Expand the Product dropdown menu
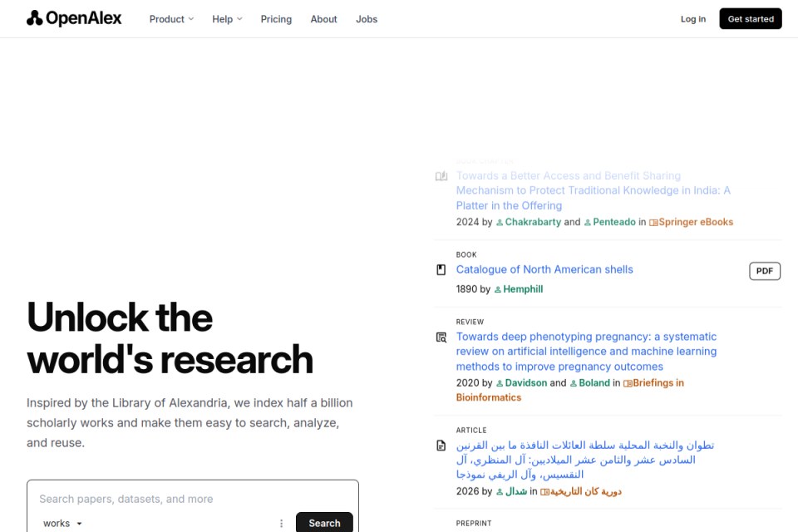Viewport: 798px width, 532px height. (171, 19)
